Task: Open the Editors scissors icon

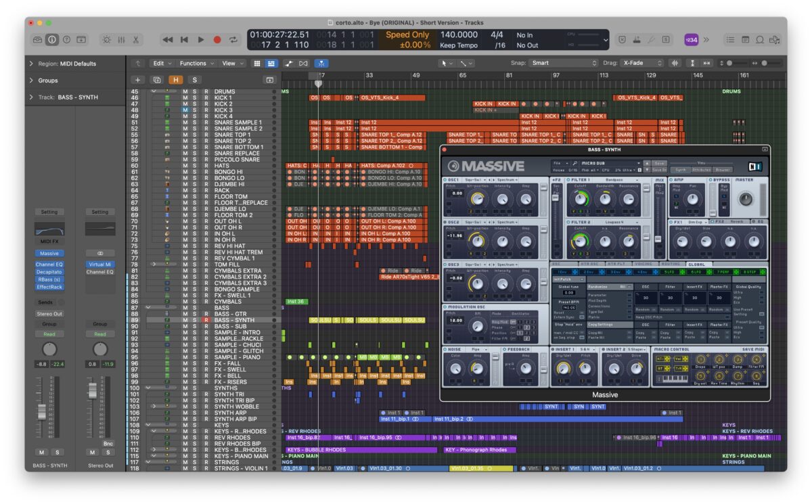Action: [135, 40]
